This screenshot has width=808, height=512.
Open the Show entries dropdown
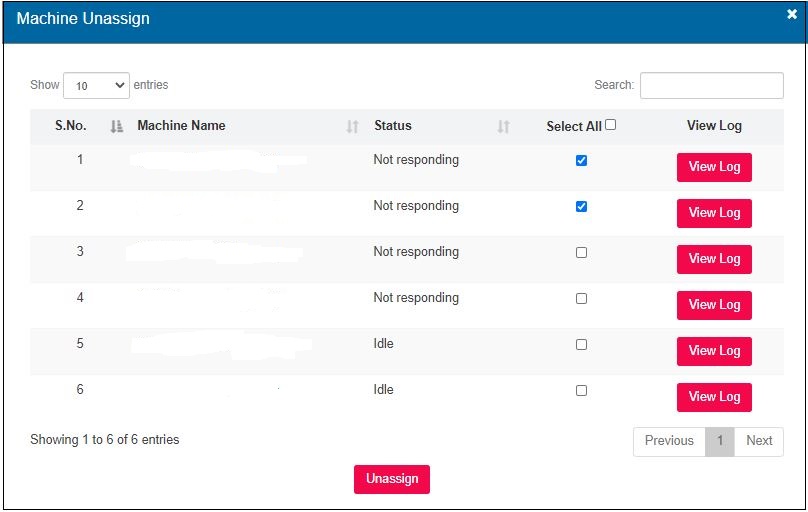coord(96,86)
